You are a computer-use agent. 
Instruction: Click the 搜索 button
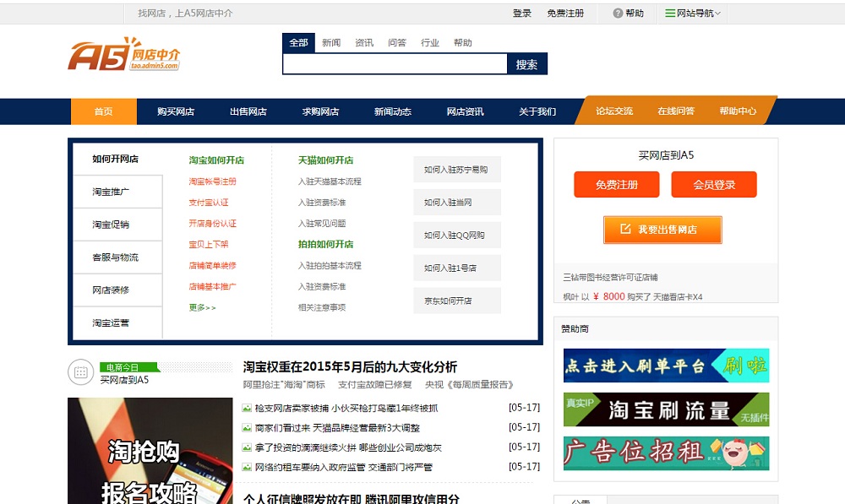coord(527,64)
